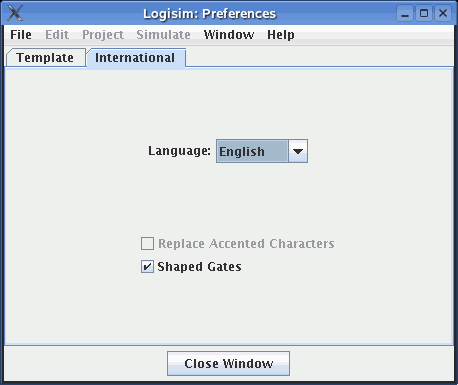Open the File menu
This screenshot has width=458, height=385.
pos(21,35)
